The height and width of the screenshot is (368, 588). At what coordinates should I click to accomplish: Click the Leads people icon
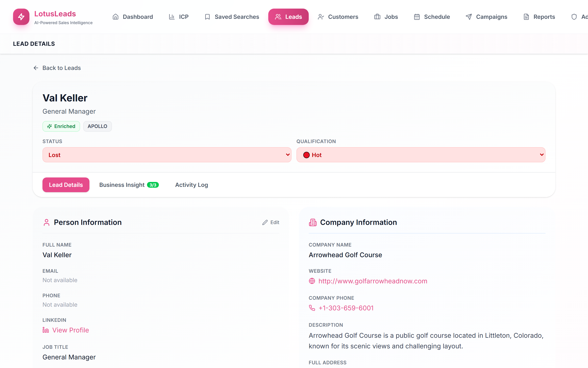[278, 17]
